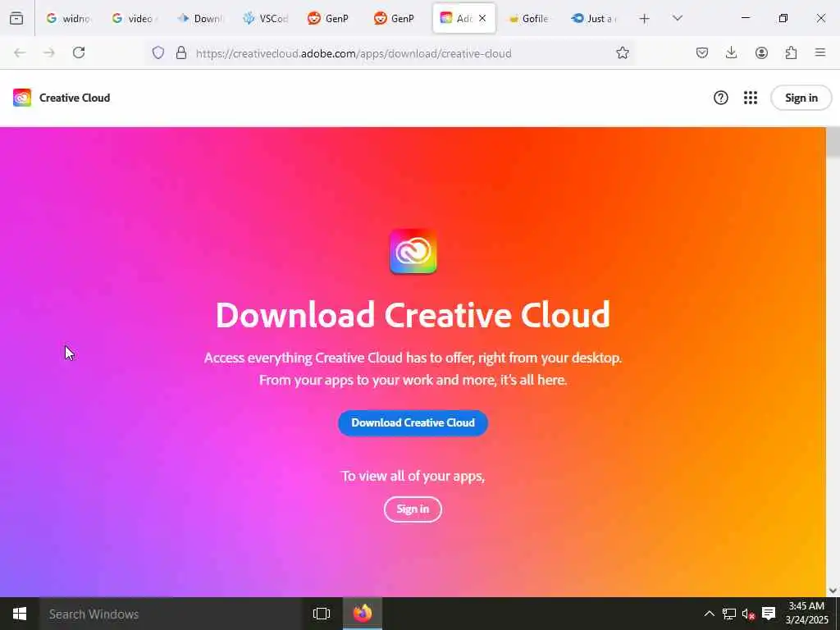
Task: Open the Action Center notifications
Action: pos(769,614)
